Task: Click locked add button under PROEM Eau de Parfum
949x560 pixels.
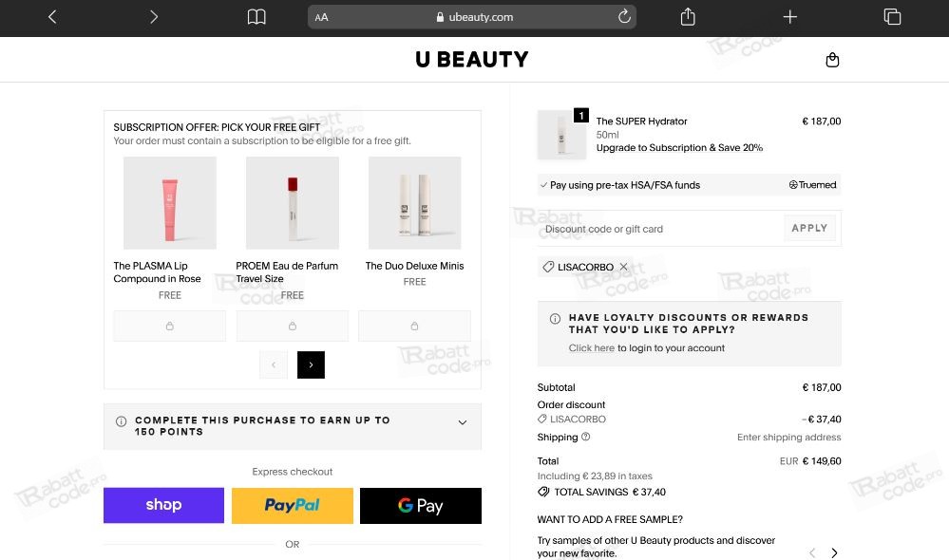Action: (x=293, y=326)
